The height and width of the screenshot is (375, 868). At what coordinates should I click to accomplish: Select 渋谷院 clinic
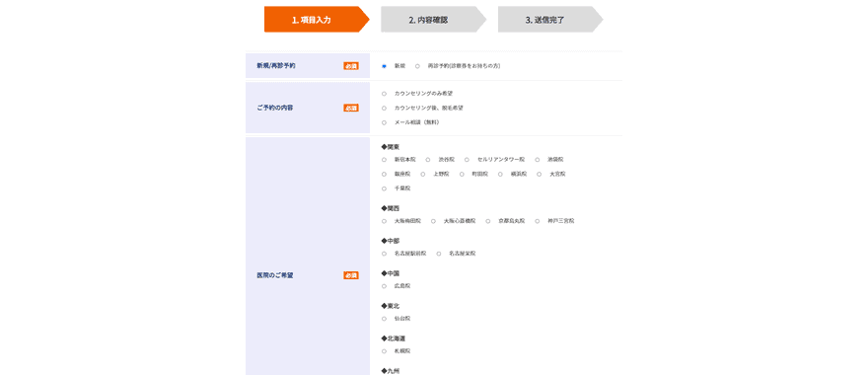[428, 160]
